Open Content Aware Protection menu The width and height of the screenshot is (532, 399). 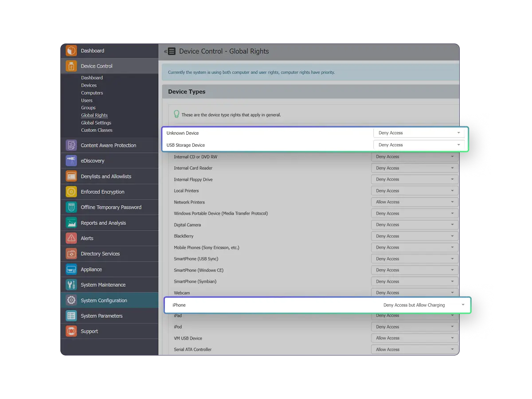(110, 145)
